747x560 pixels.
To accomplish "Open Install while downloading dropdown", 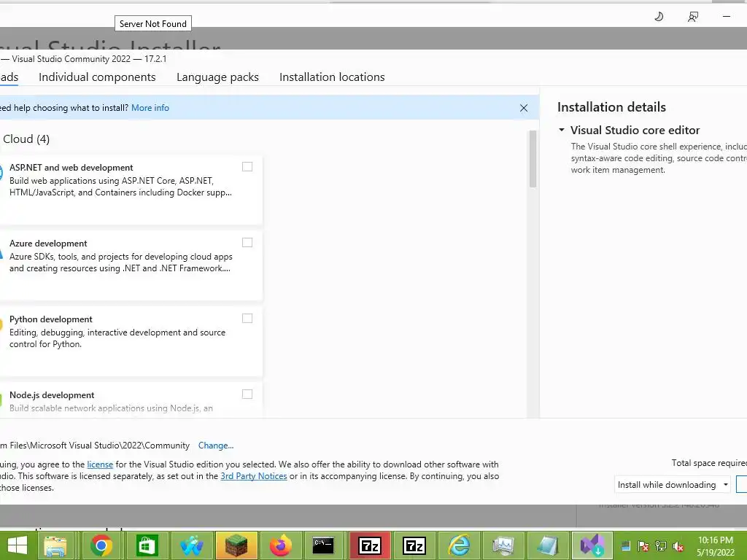I will click(672, 485).
